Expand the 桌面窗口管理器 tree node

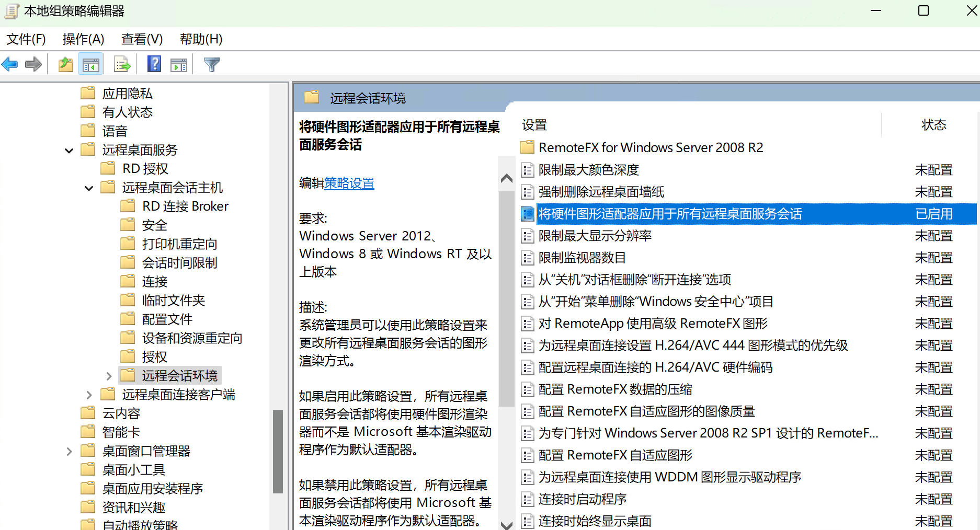click(69, 452)
